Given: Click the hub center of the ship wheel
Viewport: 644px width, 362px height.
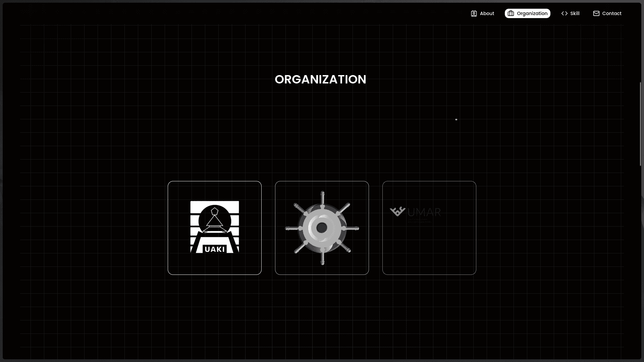Looking at the screenshot, I should [322, 228].
